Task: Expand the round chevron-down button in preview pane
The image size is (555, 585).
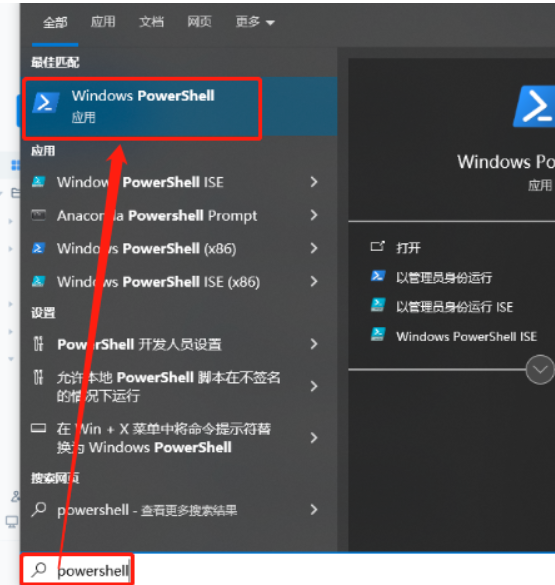Action: (540, 369)
